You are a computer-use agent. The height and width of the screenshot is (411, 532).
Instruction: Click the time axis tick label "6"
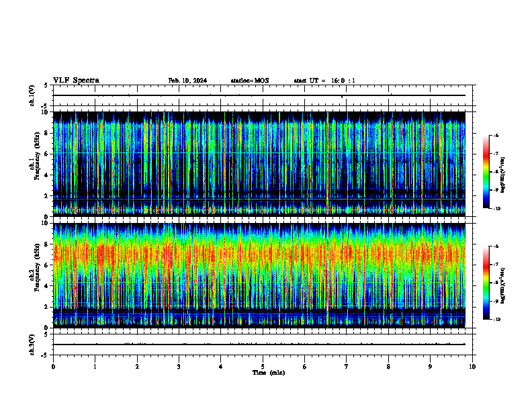[x=305, y=367]
